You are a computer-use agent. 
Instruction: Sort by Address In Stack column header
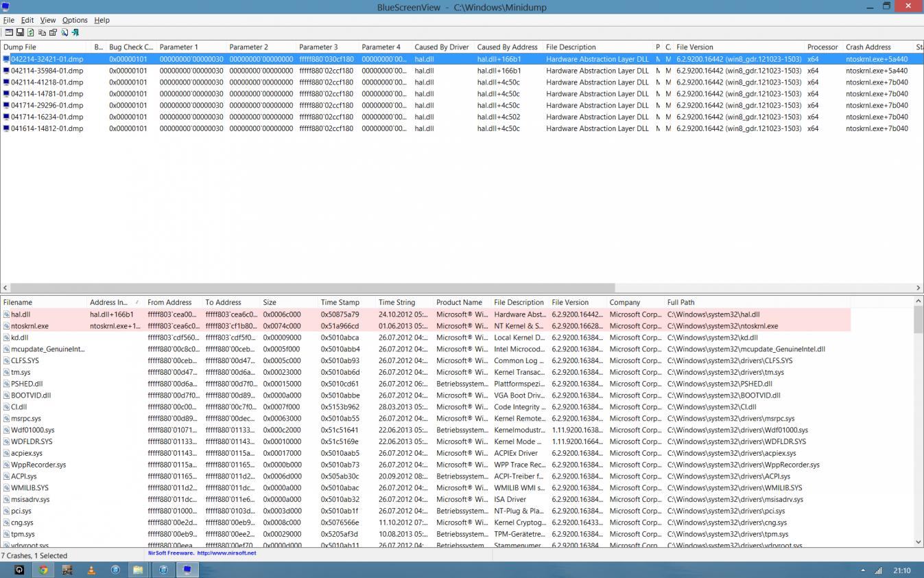point(115,302)
